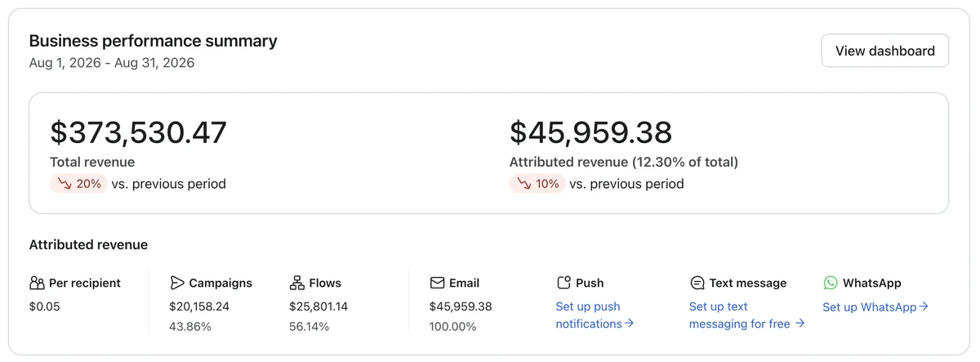980x362 pixels.
Task: Click the Attributed revenue (12.30% of total) label
Action: (x=624, y=162)
